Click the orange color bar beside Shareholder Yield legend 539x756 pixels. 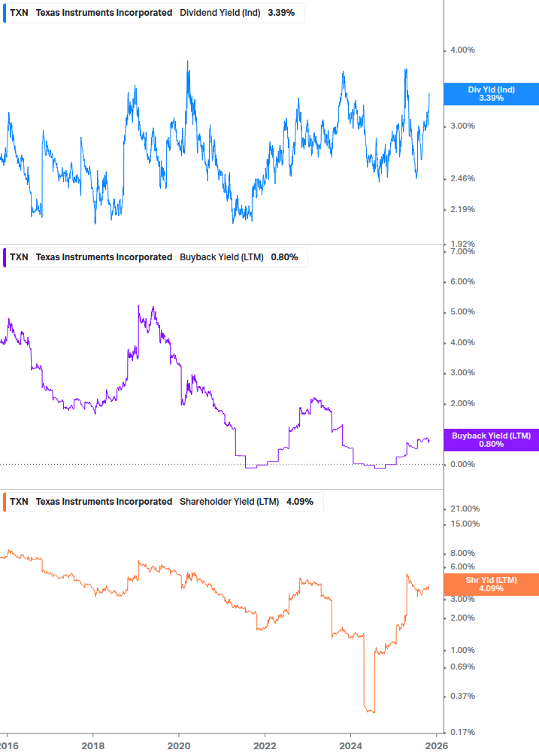pyautogui.click(x=5, y=502)
